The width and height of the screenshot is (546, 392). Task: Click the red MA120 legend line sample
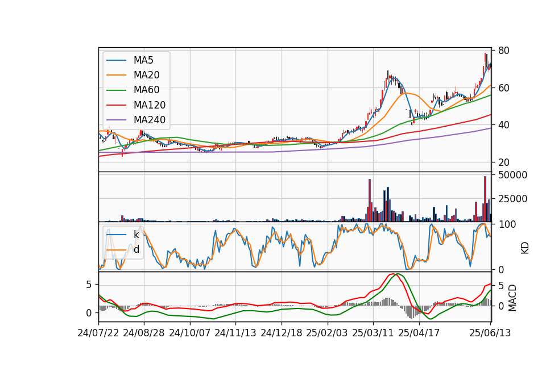pos(116,105)
